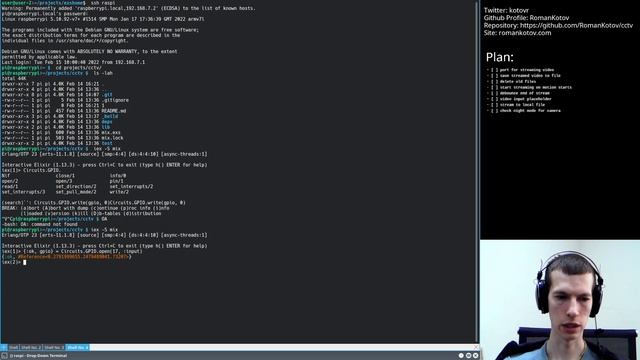Click the 'Plan:' heading

point(500,57)
